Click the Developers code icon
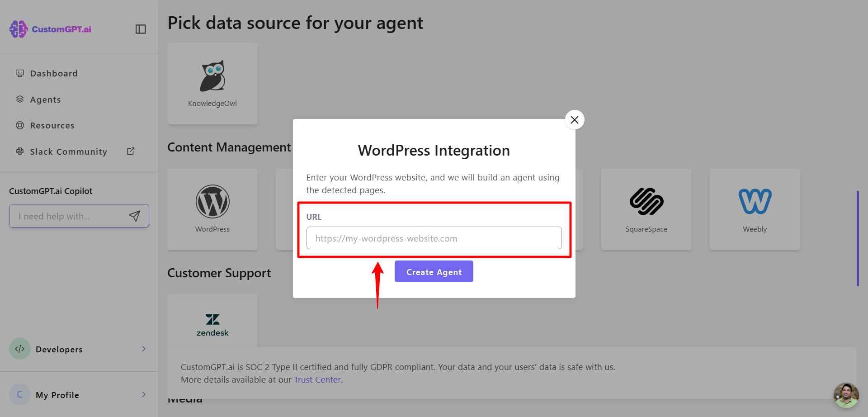Screen dimensions: 868x417 coord(20,349)
